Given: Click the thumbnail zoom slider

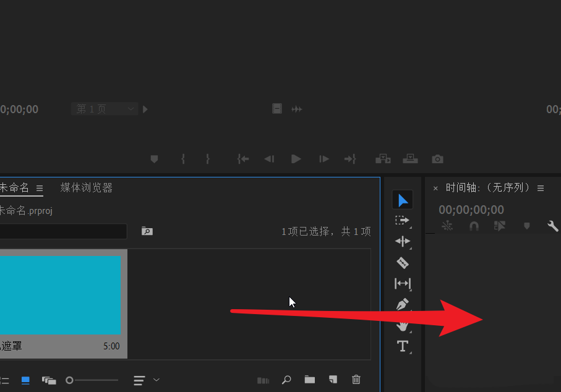Looking at the screenshot, I should [70, 380].
